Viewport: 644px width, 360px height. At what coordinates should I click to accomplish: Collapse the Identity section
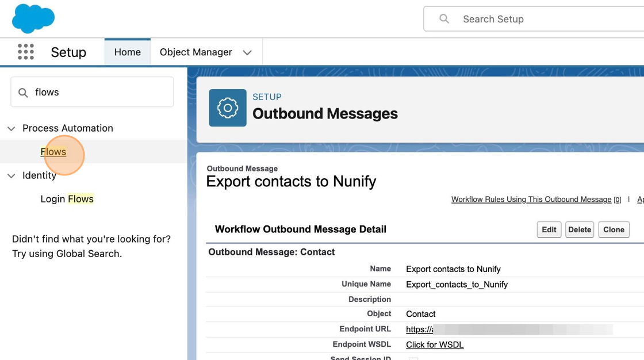[11, 176]
